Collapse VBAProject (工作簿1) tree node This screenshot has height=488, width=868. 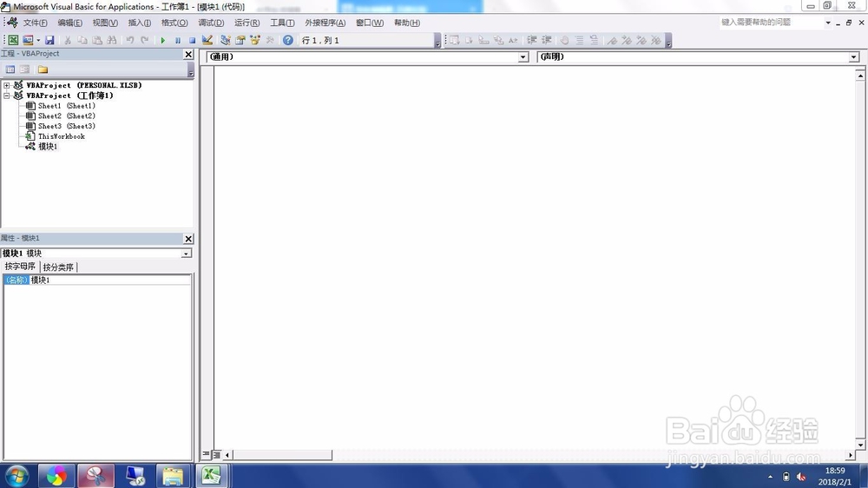click(7, 96)
